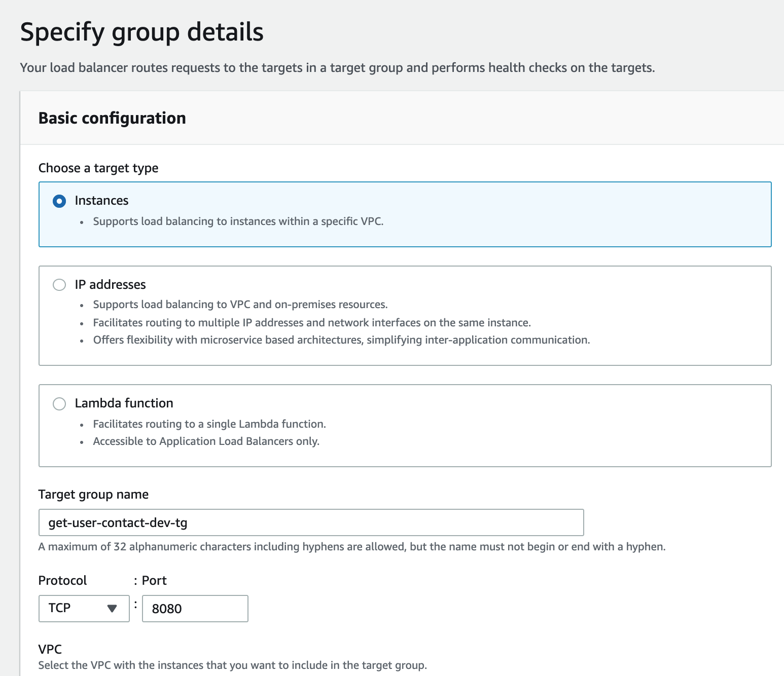Click the Specify group details heading
The width and height of the screenshot is (784, 676).
tap(141, 31)
